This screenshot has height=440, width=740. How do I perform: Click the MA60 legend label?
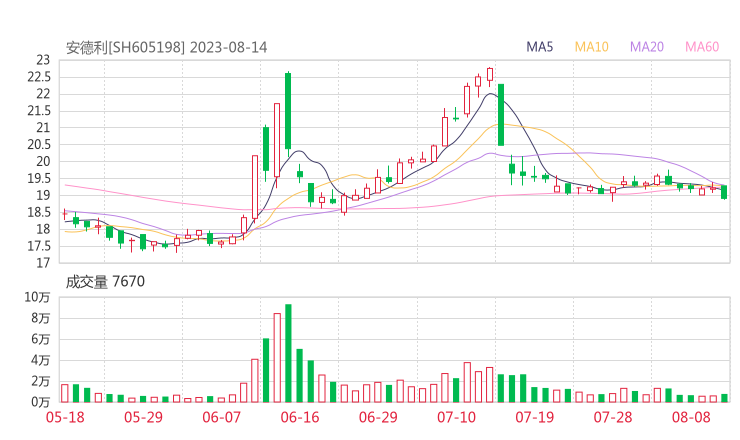pos(702,47)
